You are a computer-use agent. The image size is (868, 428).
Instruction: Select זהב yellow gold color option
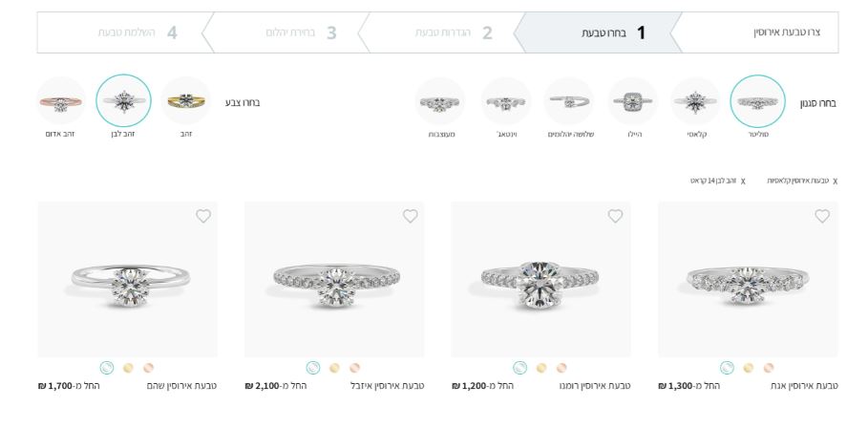[186, 100]
